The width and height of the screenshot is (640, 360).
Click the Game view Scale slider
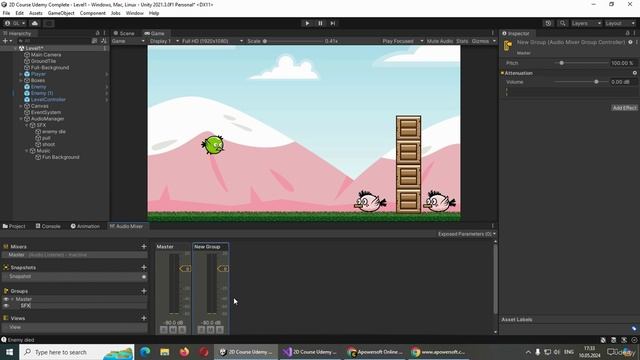pos(292,41)
